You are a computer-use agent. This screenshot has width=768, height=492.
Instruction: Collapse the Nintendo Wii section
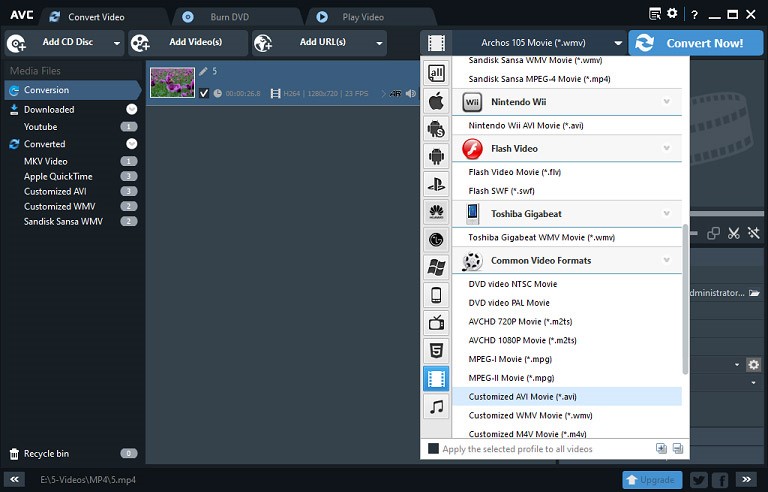[x=666, y=101]
